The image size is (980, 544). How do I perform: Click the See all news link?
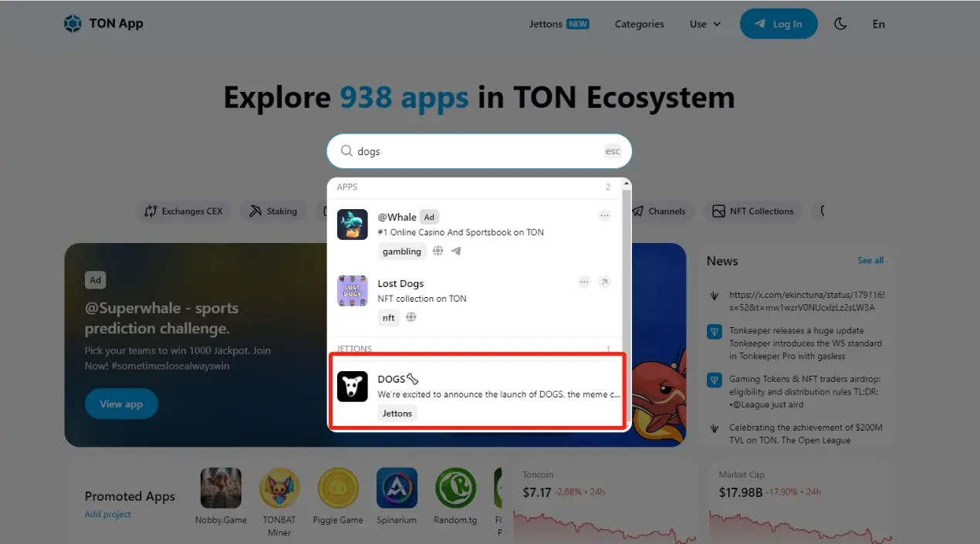pos(870,261)
